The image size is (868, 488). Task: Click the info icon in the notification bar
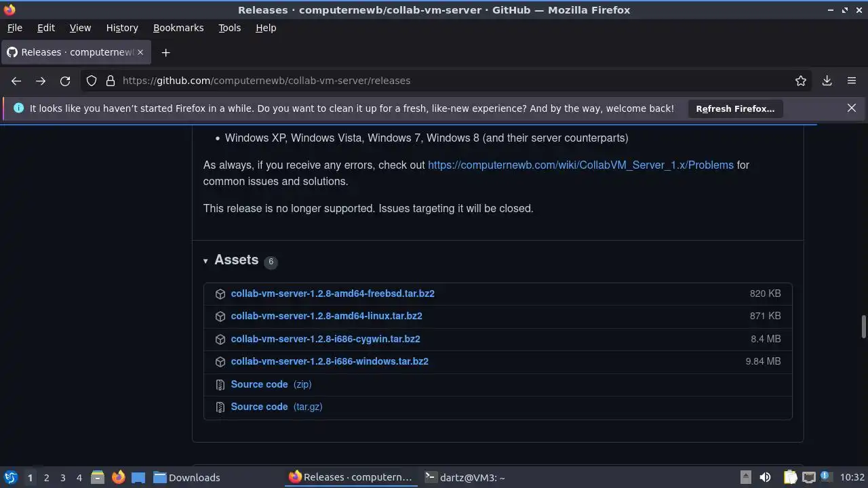[x=18, y=108]
